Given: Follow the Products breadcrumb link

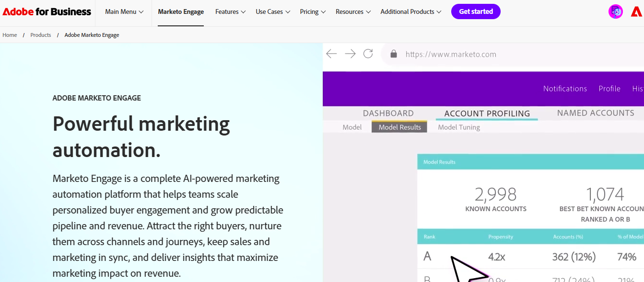Looking at the screenshot, I should coord(41,35).
